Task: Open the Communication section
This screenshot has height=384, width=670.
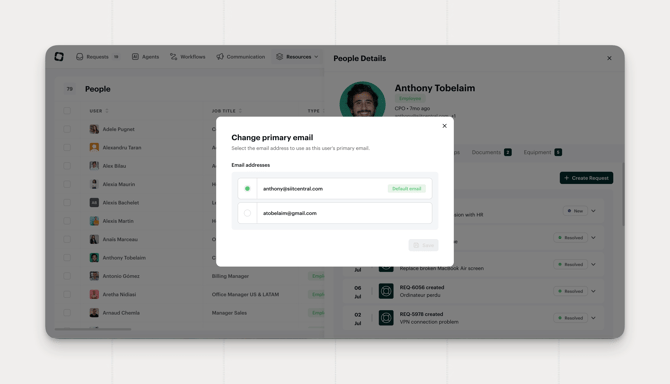Action: (241, 57)
